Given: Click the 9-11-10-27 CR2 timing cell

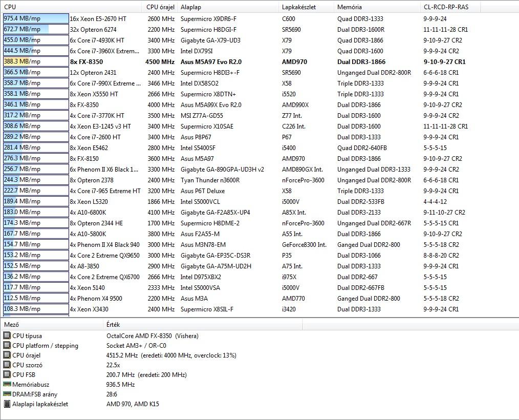Looking at the screenshot, I should click(x=444, y=213).
